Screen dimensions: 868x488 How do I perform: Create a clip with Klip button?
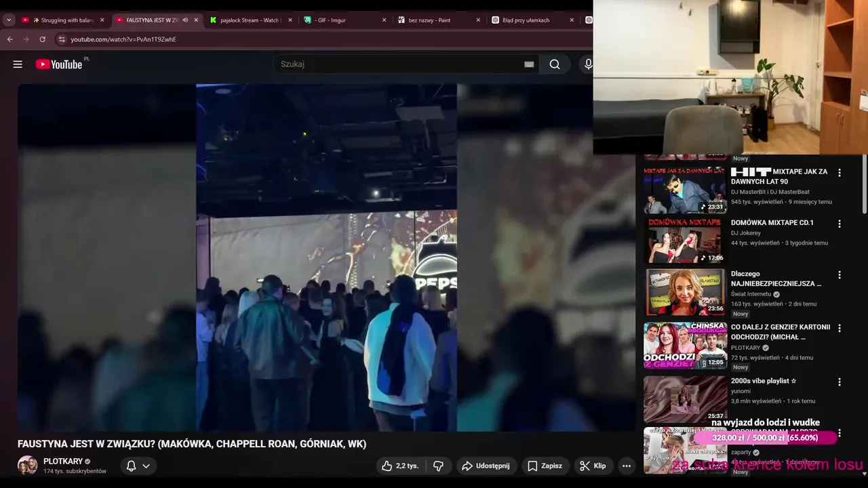(593, 466)
